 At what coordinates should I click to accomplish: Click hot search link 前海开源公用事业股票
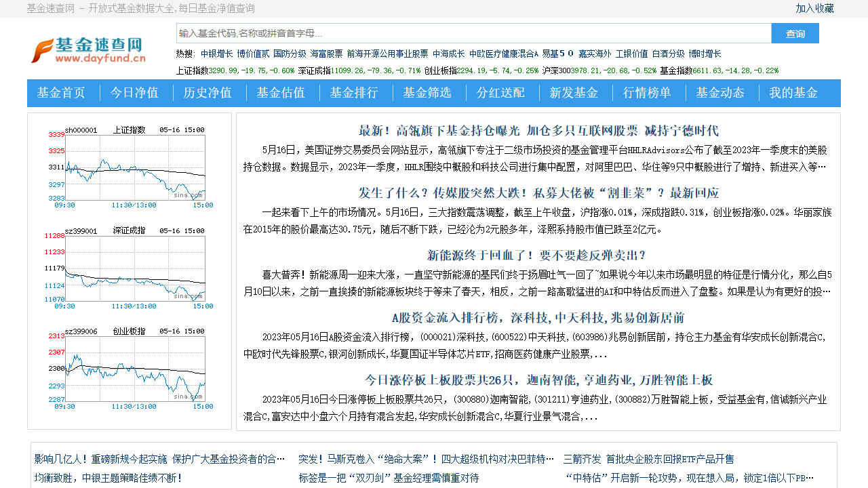click(x=387, y=54)
